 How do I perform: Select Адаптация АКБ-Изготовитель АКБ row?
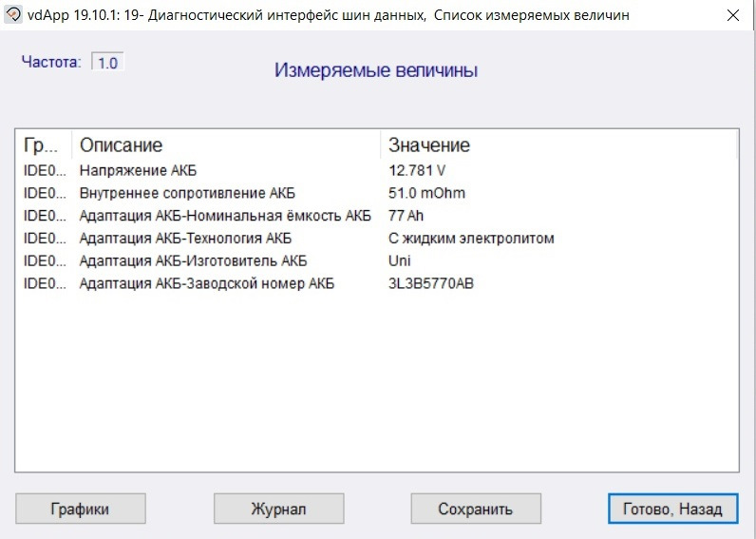click(x=376, y=261)
